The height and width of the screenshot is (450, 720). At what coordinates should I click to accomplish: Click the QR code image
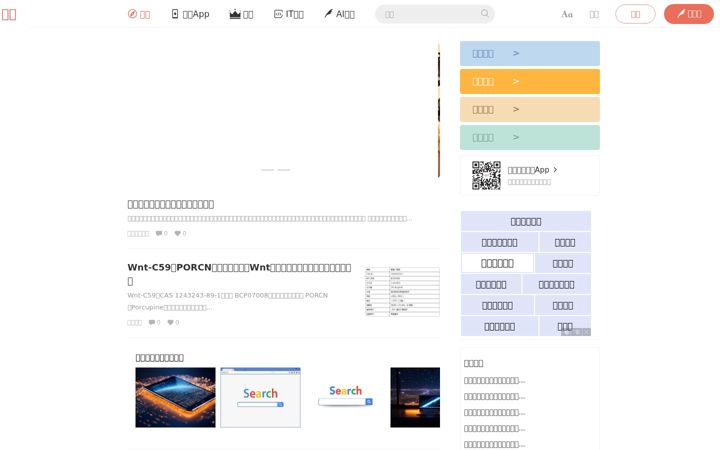486,175
